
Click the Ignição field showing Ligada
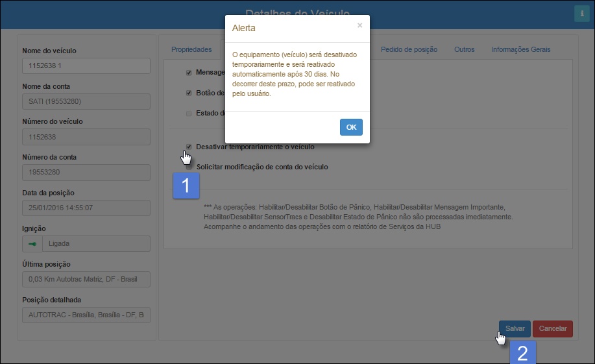[97, 244]
